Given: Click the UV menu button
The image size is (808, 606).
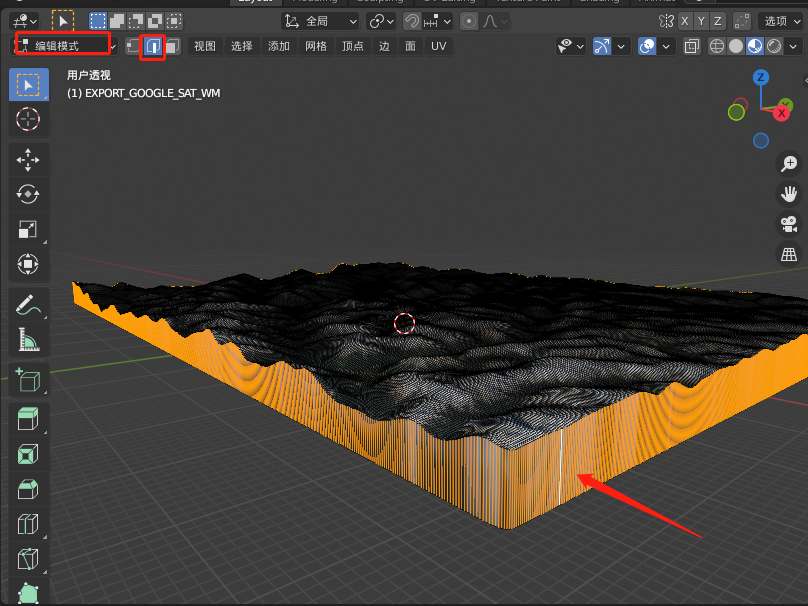Looking at the screenshot, I should (438, 46).
